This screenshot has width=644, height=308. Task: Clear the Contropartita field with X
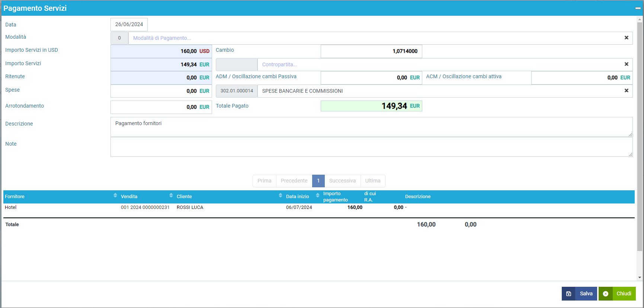click(626, 64)
